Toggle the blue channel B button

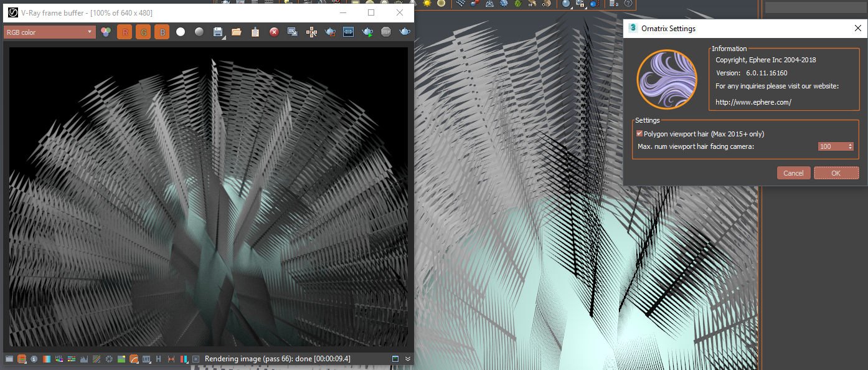pos(162,32)
